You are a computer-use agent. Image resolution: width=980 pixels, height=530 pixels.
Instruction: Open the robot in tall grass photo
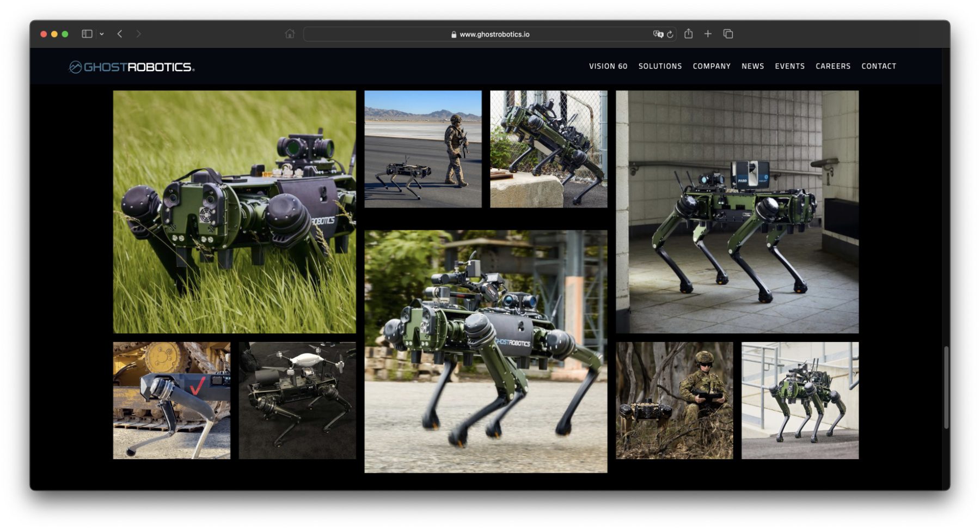(x=234, y=212)
